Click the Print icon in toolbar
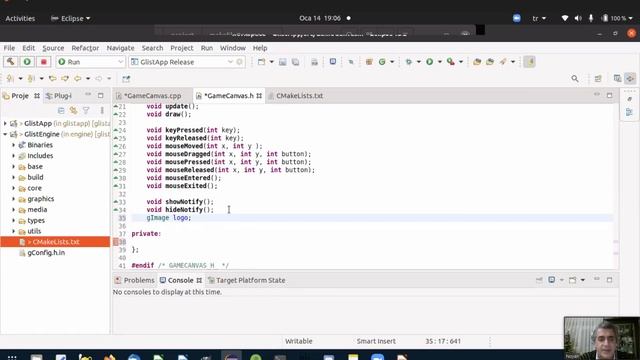 pos(314,62)
